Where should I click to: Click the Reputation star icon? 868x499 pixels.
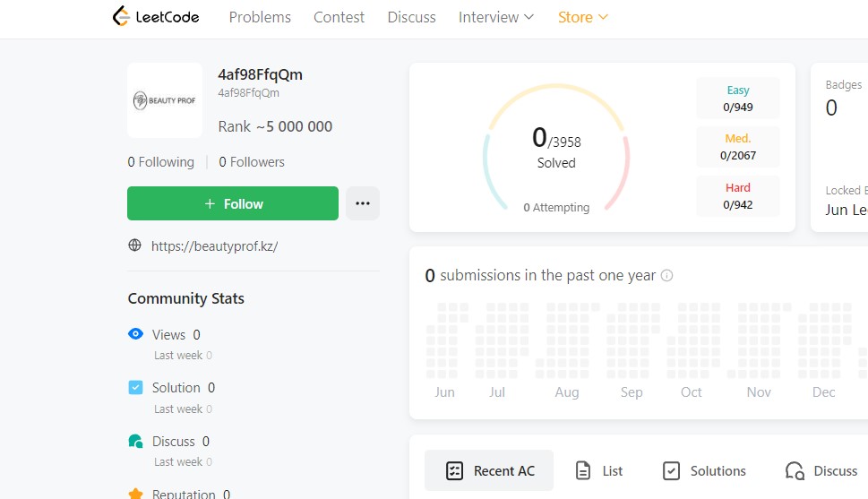click(135, 494)
